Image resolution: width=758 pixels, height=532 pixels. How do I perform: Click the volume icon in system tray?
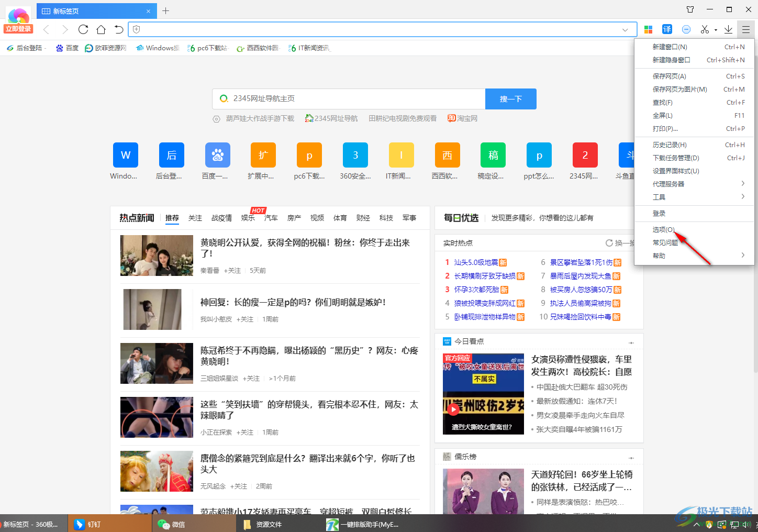746,525
